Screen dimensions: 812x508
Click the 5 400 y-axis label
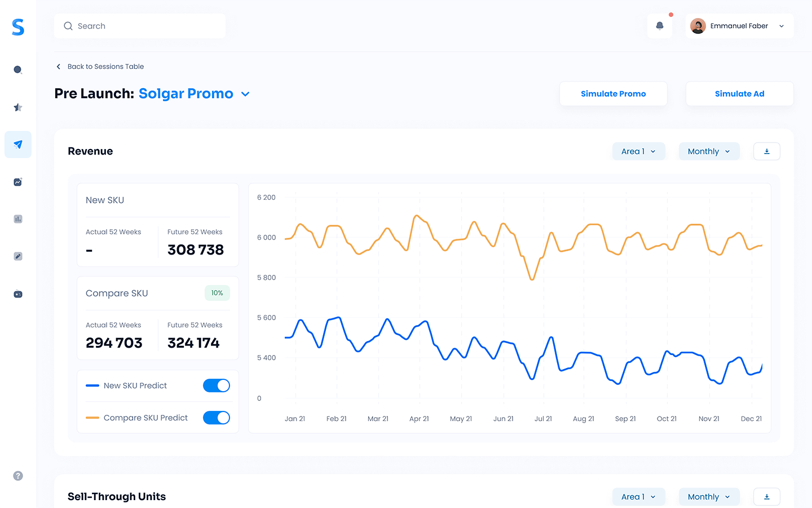coord(266,358)
